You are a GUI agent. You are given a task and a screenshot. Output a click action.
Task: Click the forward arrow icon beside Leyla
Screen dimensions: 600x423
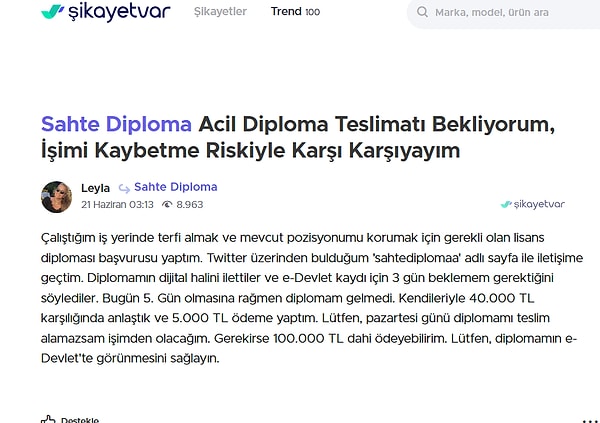124,188
